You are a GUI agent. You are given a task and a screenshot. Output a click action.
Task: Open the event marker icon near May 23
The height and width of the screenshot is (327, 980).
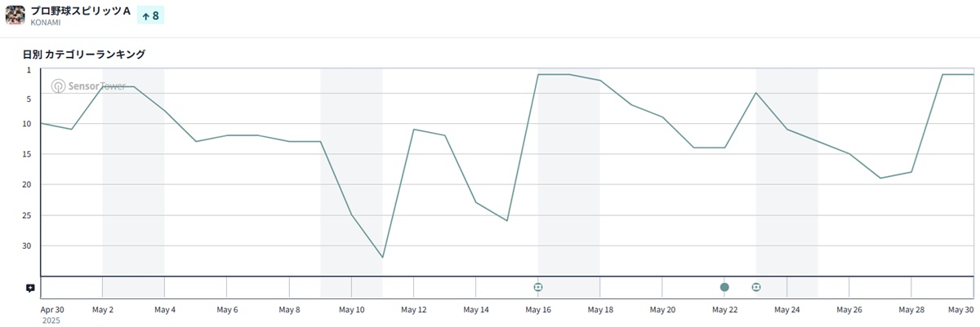click(x=756, y=287)
